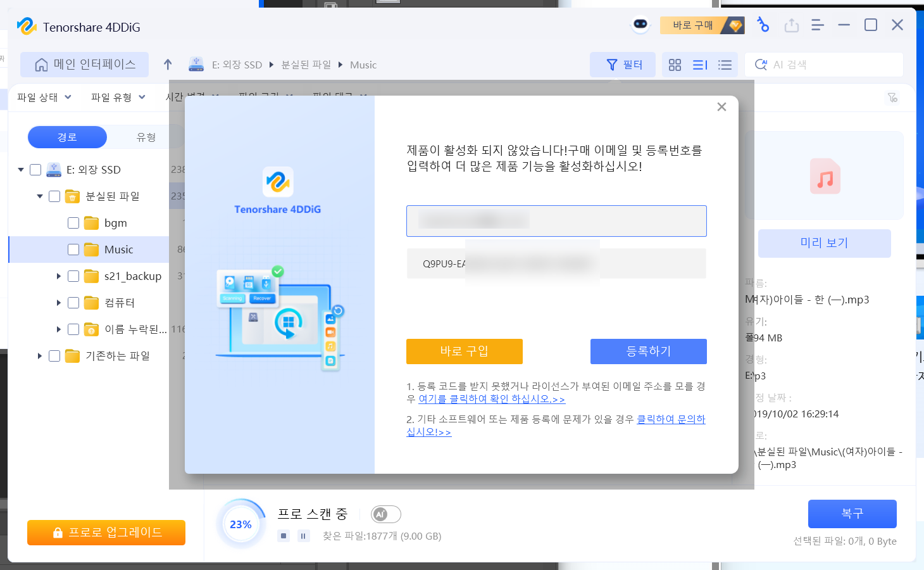Click the 바로 구매 buy-now badge
This screenshot has width=924, height=570.
pos(702,25)
